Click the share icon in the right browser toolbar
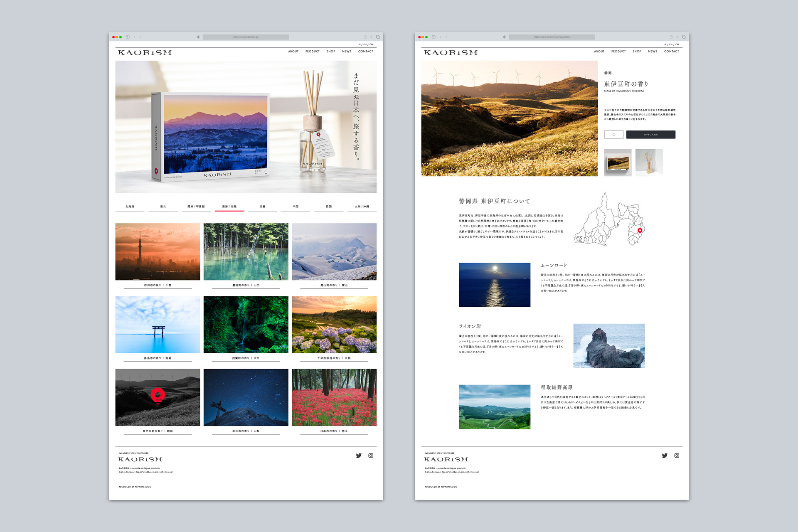Image resolution: width=798 pixels, height=532 pixels. point(671,37)
